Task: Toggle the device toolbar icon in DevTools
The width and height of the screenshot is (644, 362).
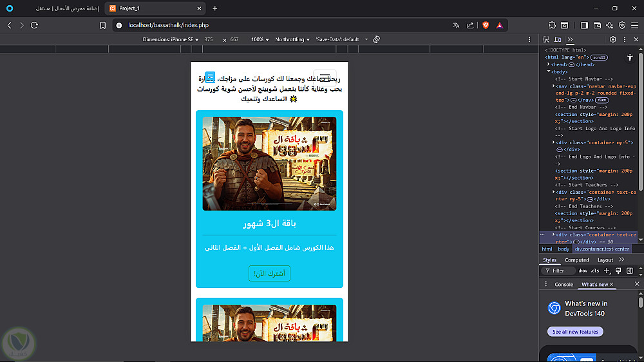Action: tap(558, 39)
